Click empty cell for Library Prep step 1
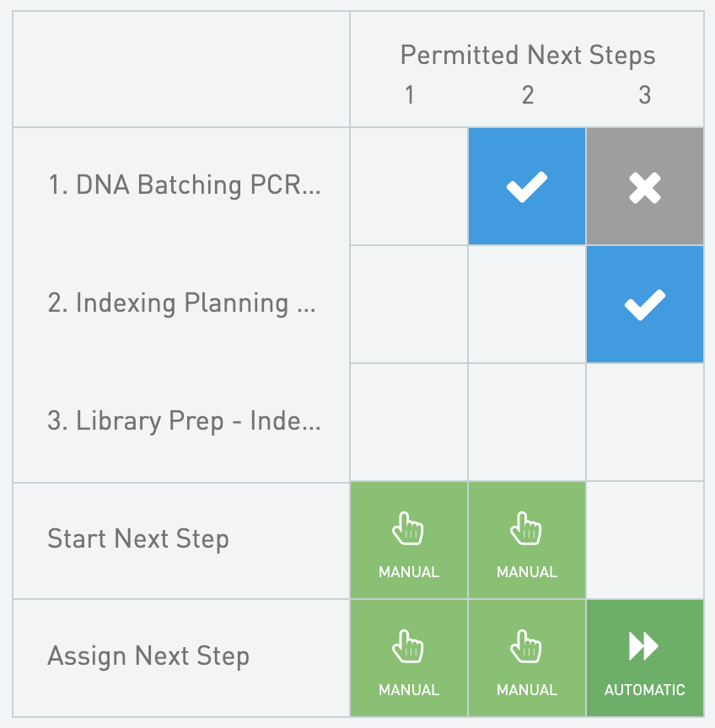 [x=409, y=422]
